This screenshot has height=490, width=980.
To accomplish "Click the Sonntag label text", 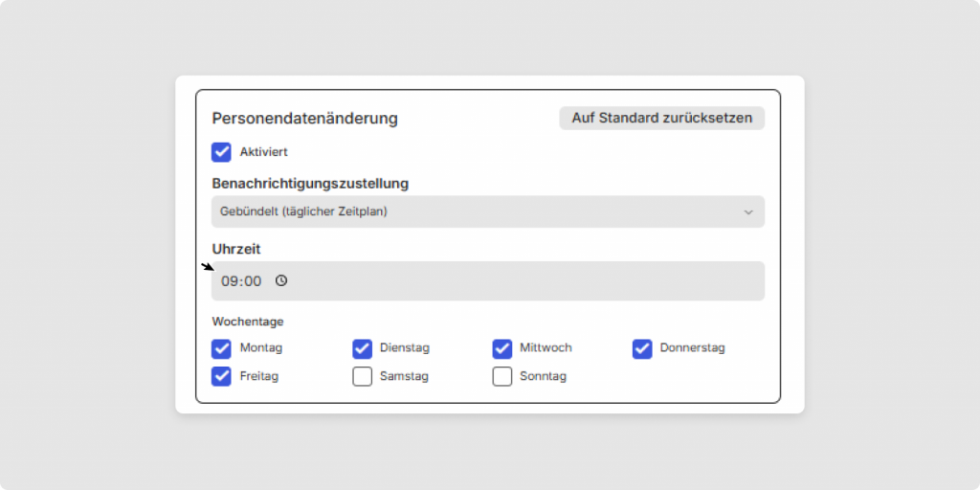I will point(543,376).
